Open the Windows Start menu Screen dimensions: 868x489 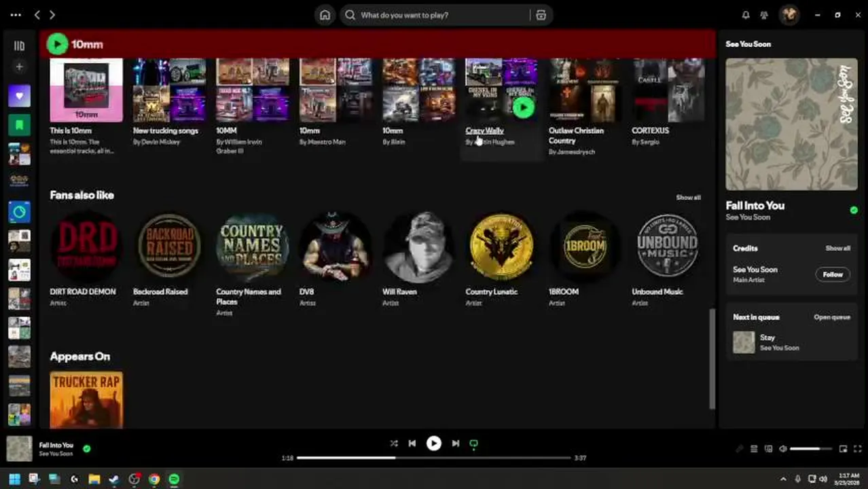14,479
